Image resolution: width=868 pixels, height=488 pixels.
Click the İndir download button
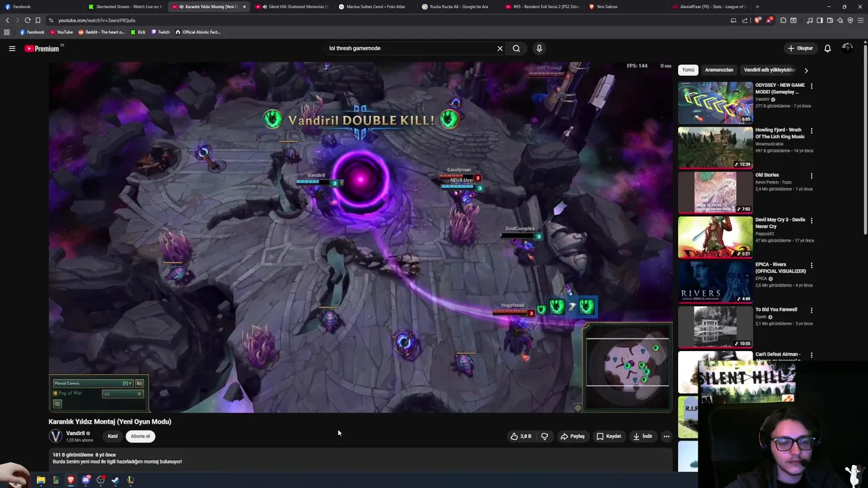click(x=643, y=436)
